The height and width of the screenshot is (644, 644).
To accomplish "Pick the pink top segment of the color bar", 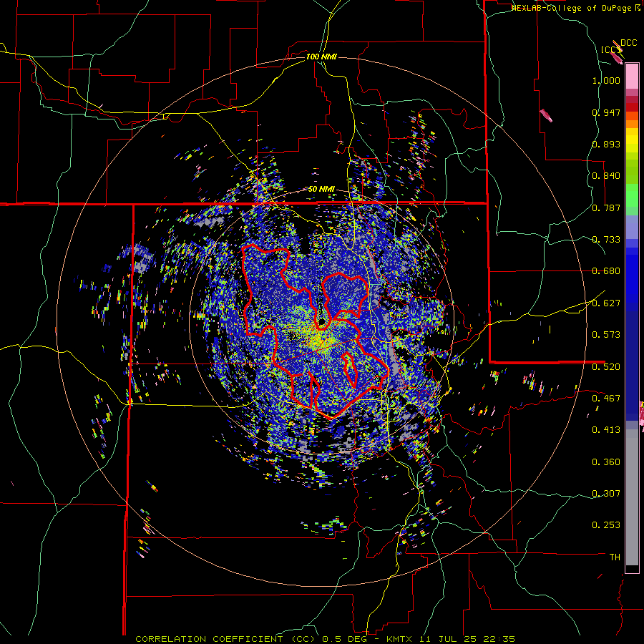I will pos(632,77).
